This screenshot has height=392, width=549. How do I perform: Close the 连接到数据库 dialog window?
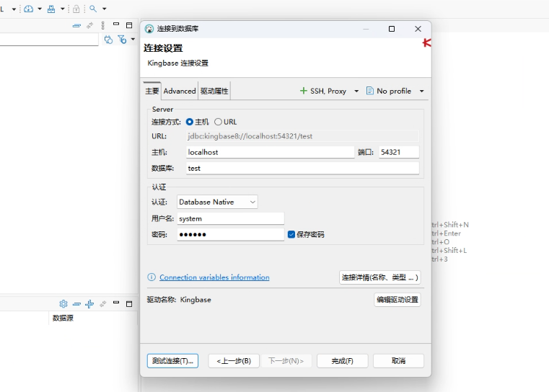click(x=418, y=29)
